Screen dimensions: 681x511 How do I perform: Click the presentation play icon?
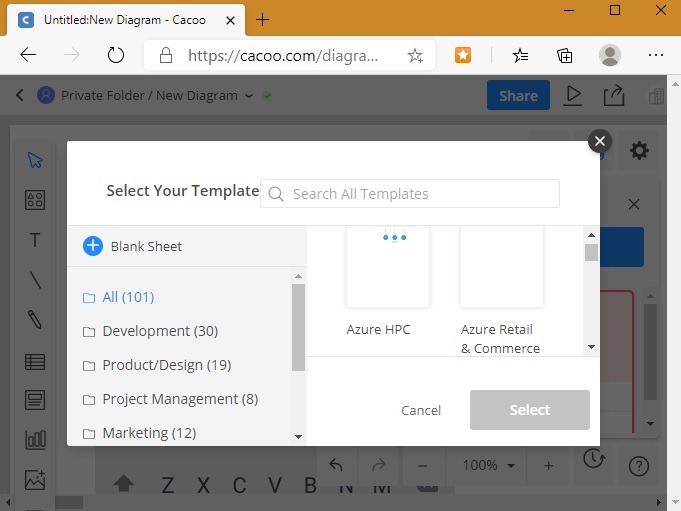(573, 96)
